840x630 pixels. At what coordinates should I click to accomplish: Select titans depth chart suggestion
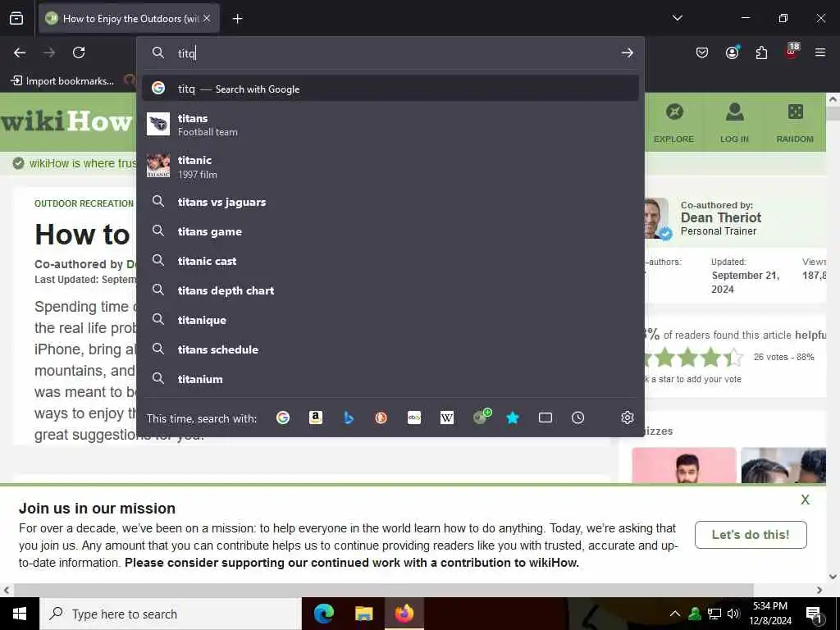pos(390,290)
